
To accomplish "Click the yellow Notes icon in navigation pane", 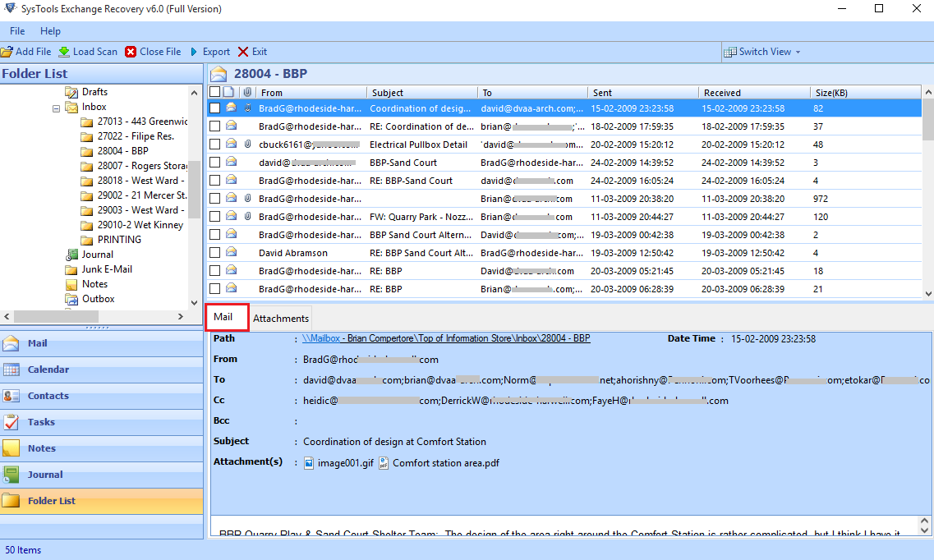I will 11,448.
